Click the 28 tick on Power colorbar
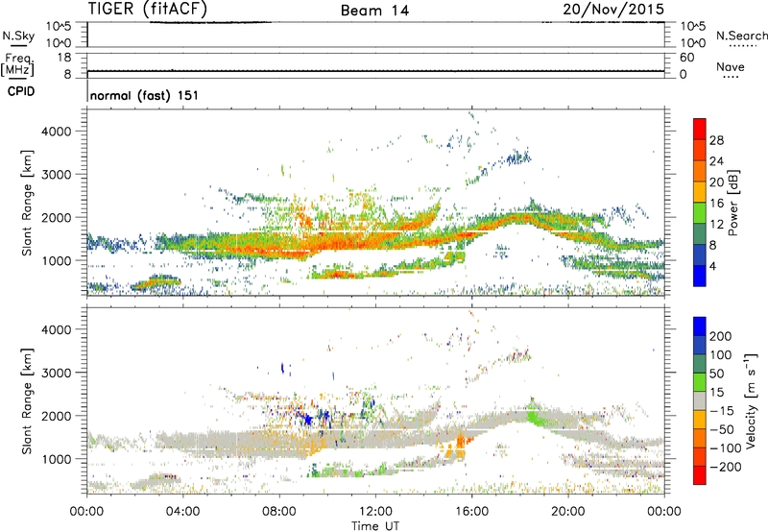The image size is (768, 532). coord(716,140)
